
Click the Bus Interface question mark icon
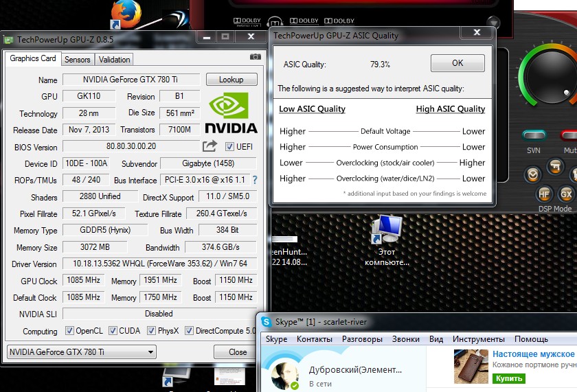pyautogui.click(x=255, y=180)
